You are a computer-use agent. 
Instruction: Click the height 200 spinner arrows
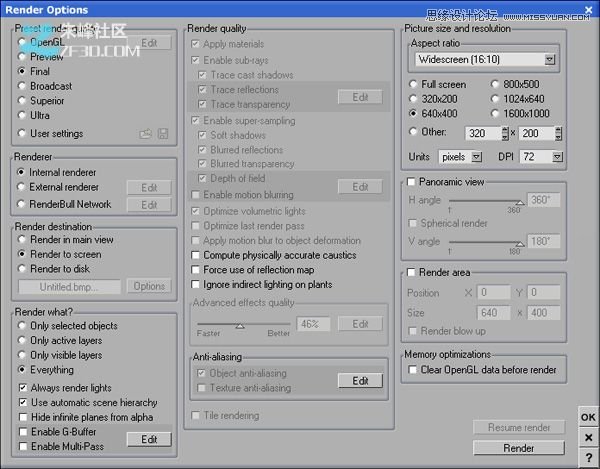(559, 134)
